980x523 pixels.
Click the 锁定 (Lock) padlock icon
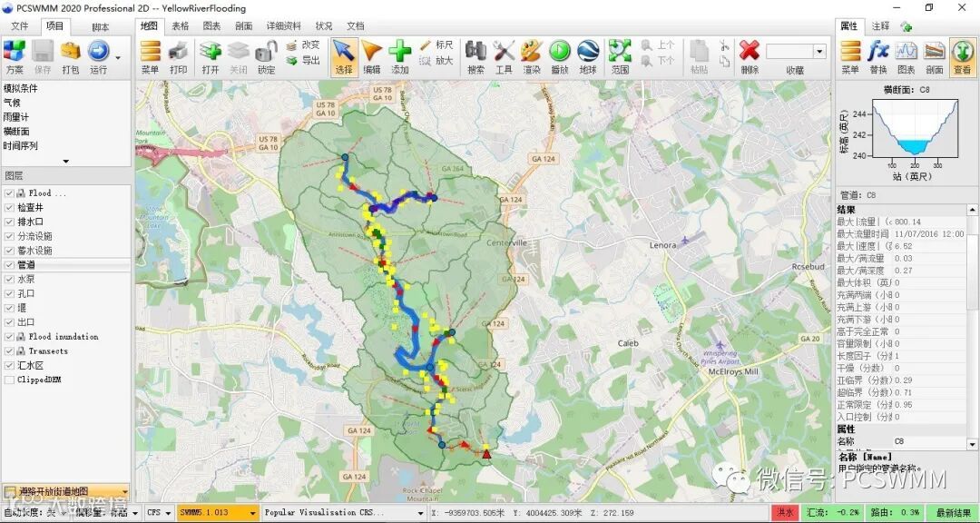point(266,57)
